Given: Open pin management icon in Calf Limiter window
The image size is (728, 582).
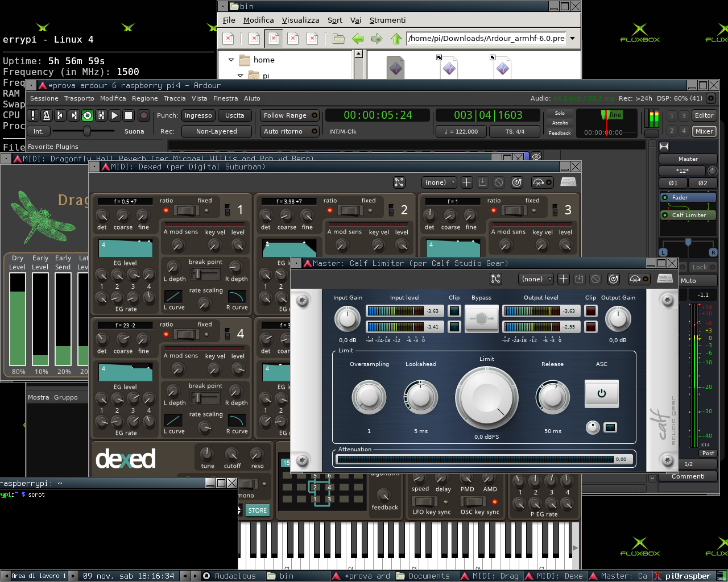Looking at the screenshot, I should click(496, 279).
